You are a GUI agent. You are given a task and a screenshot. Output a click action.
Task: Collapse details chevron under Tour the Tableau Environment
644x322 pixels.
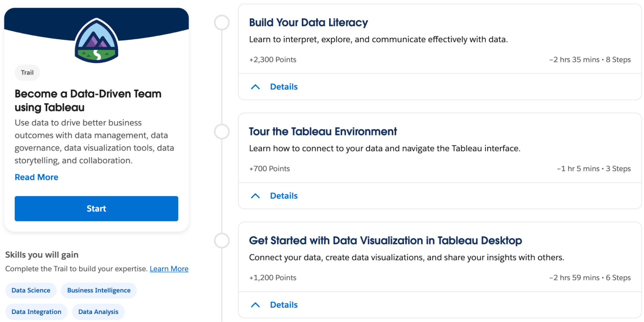(x=255, y=196)
